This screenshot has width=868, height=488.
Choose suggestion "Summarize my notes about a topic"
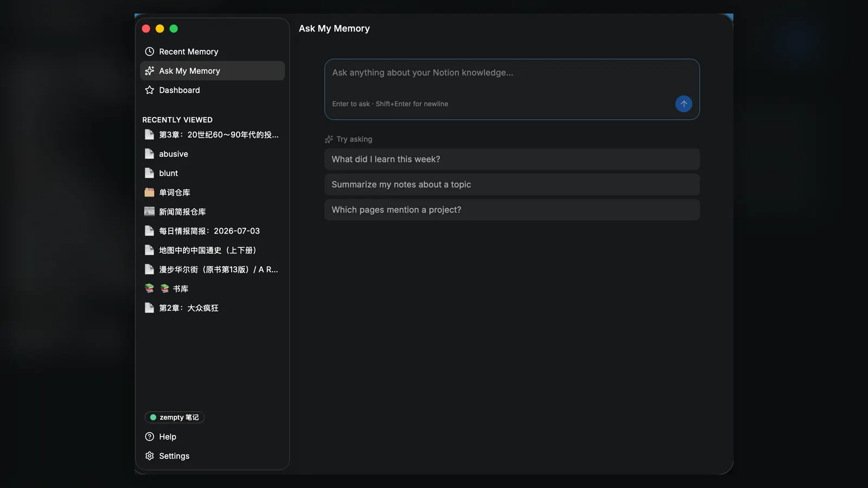pyautogui.click(x=512, y=184)
